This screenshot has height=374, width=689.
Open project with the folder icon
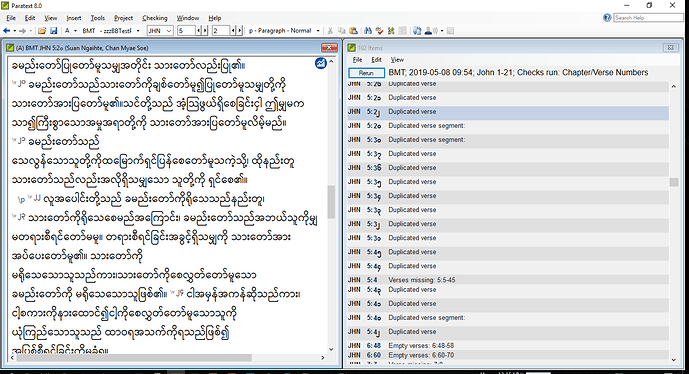click(42, 31)
